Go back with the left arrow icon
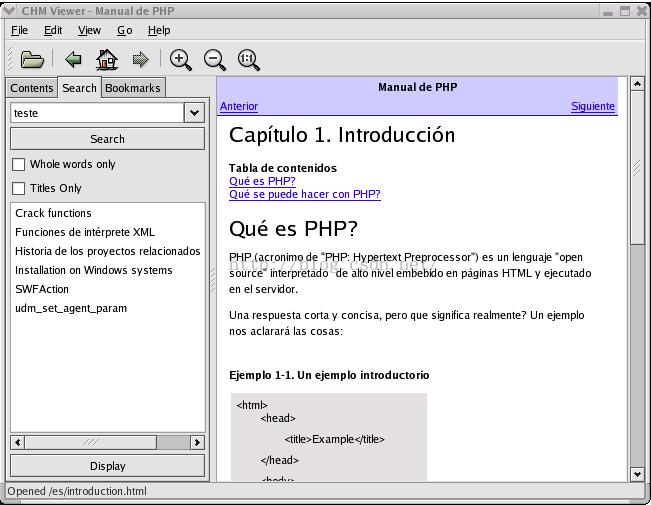Viewport: 651px width, 505px height. 73,60
